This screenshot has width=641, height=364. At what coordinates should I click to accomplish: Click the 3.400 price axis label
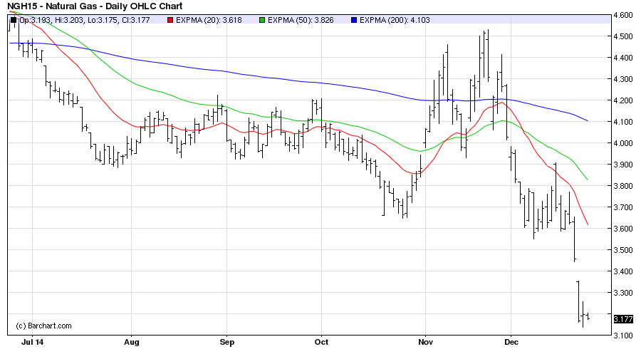(623, 271)
